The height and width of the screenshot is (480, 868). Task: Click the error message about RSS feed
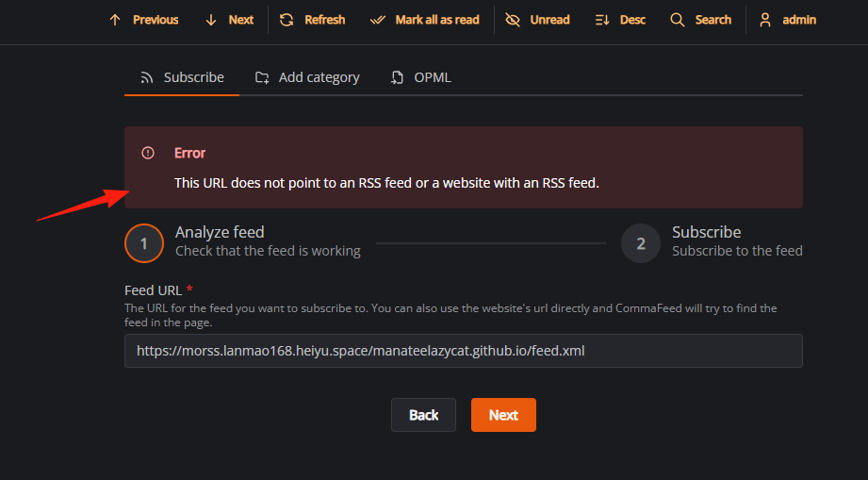[x=386, y=183]
